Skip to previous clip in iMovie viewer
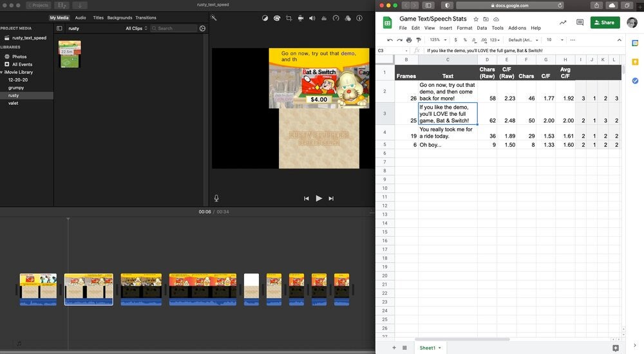The width and height of the screenshot is (644, 354). (x=307, y=198)
